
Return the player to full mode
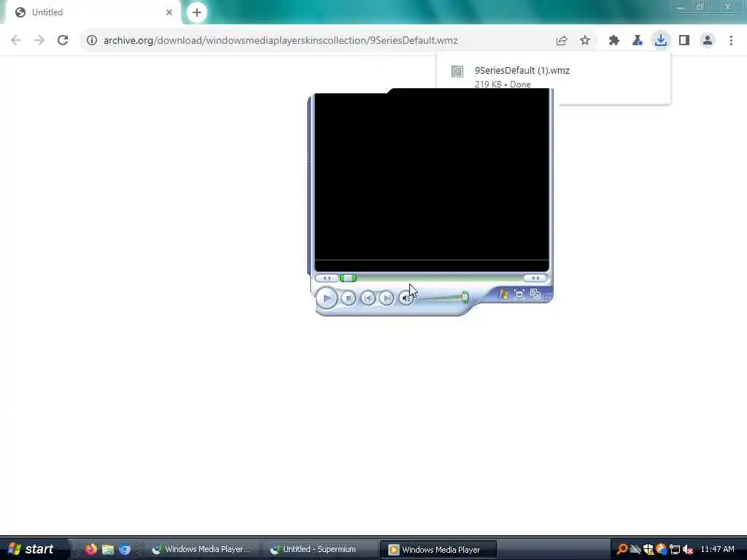click(x=535, y=294)
